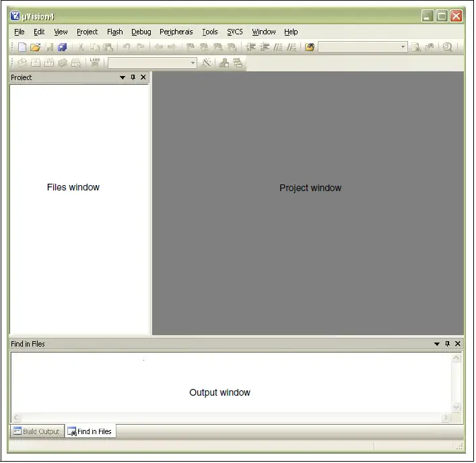476x463 pixels.
Task: Click the Comment selection icon
Action: 278,47
